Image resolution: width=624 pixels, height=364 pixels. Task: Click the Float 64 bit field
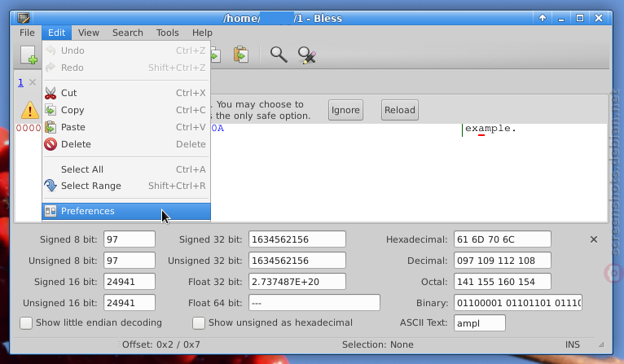(x=314, y=303)
